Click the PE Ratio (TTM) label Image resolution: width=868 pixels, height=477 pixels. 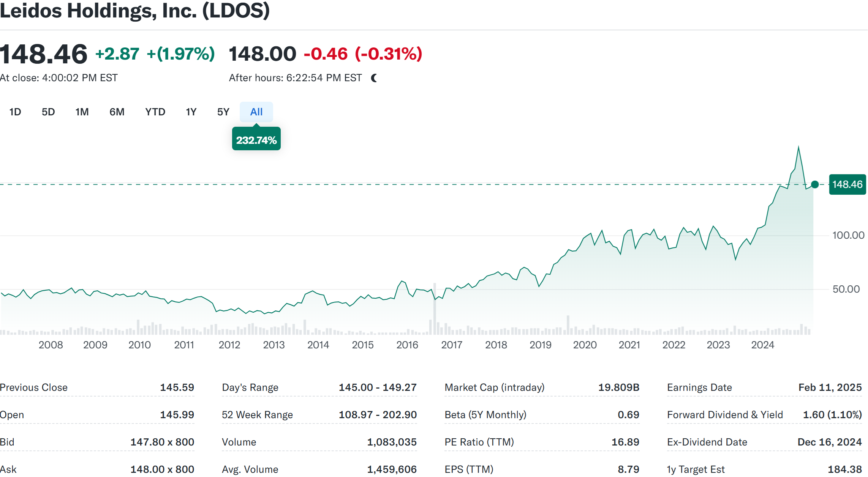tap(479, 442)
